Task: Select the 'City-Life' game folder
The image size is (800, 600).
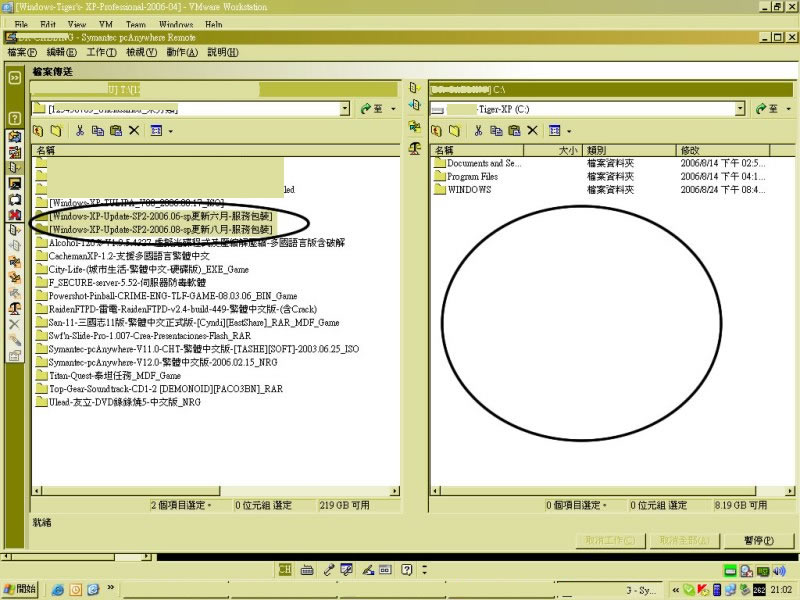Action: [142, 269]
